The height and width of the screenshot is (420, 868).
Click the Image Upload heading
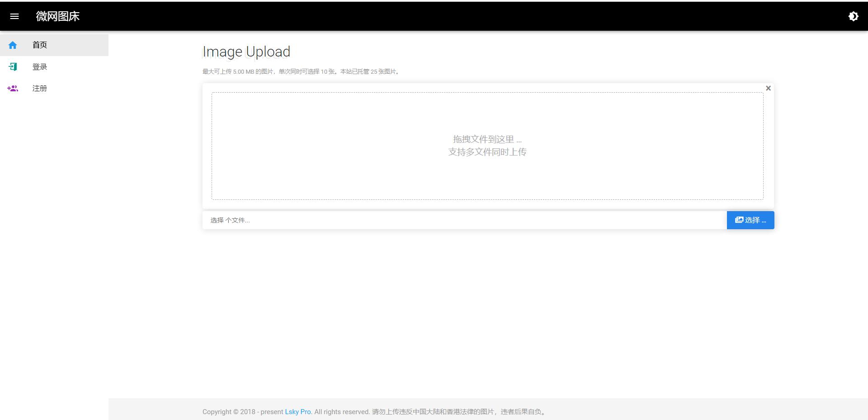tap(246, 52)
